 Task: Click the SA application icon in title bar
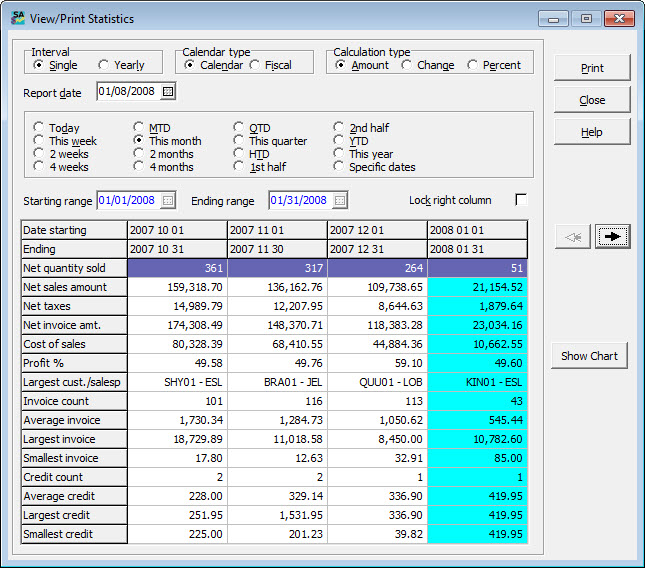tap(18, 18)
